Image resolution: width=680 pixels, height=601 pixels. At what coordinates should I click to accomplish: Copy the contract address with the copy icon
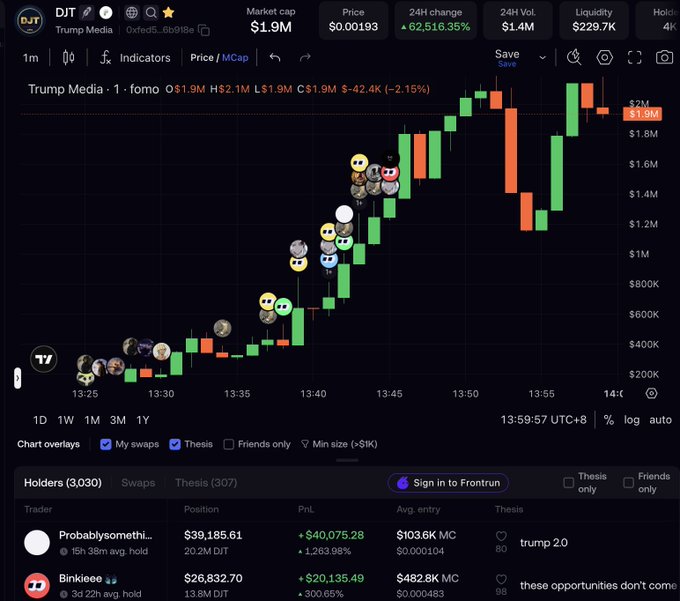click(204, 30)
